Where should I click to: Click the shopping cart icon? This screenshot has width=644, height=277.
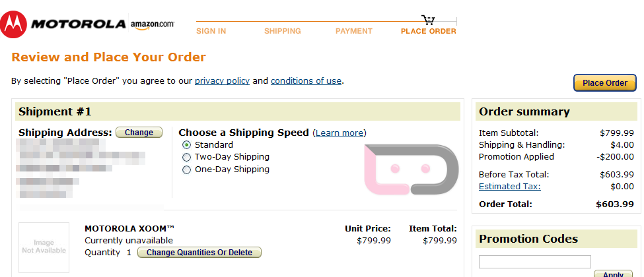428,20
